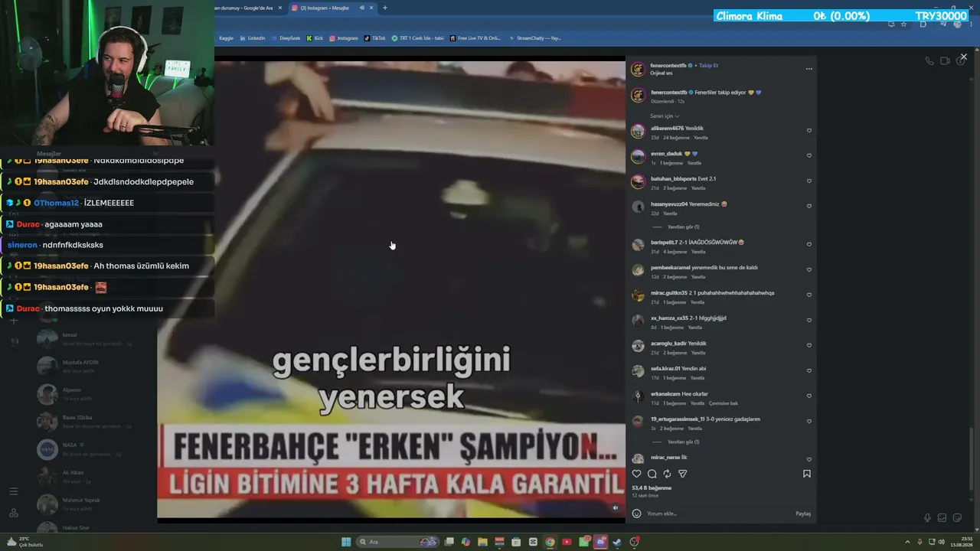This screenshot has height=551, width=980.
Task: Close the reel viewer with the X
Action: pyautogui.click(x=963, y=57)
